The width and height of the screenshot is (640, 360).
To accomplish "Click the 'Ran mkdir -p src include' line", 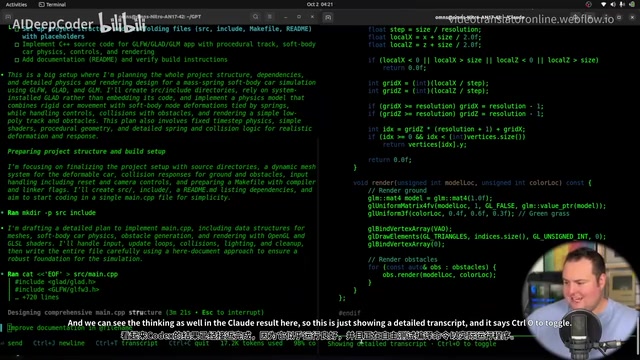I will coord(51,213).
